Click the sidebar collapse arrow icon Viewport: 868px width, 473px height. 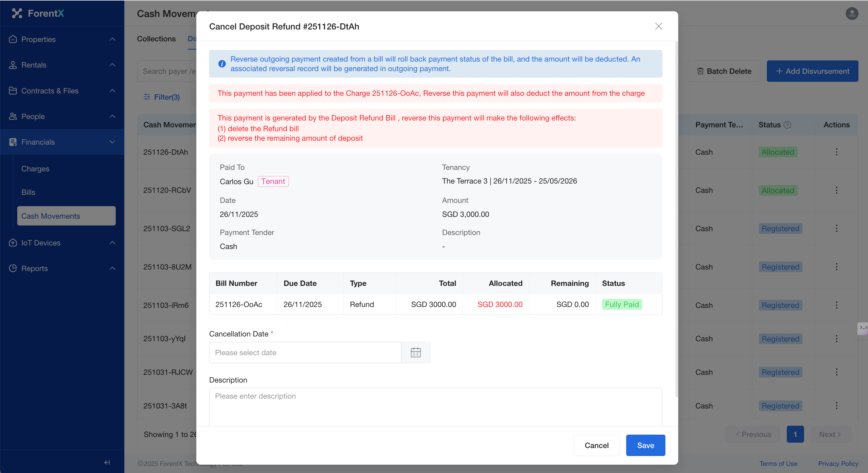[x=107, y=462]
